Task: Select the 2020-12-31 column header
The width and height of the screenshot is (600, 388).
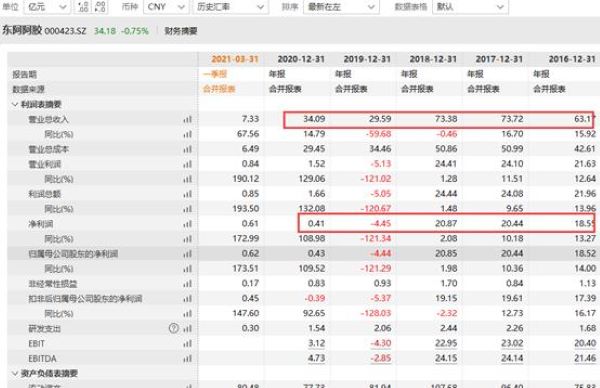Action: (x=301, y=59)
